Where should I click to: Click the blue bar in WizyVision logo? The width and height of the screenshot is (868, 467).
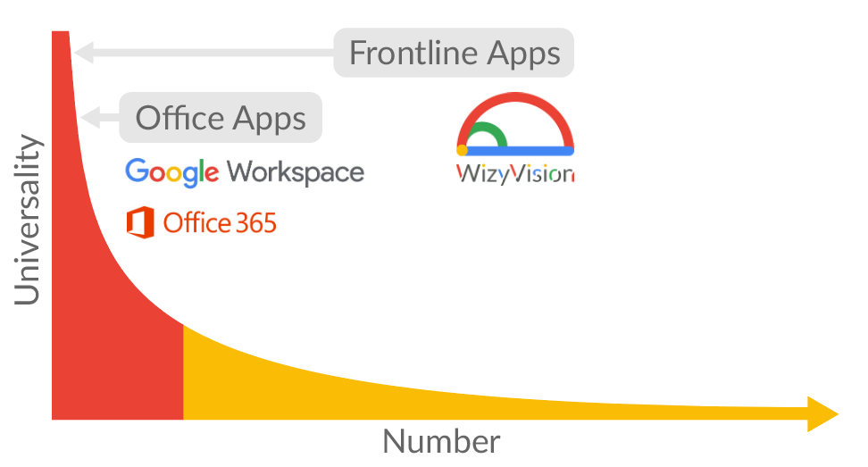[x=518, y=151]
